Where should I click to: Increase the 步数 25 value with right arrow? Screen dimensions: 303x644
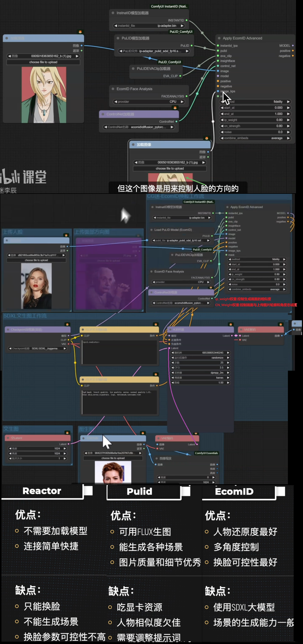pyautogui.click(x=228, y=363)
